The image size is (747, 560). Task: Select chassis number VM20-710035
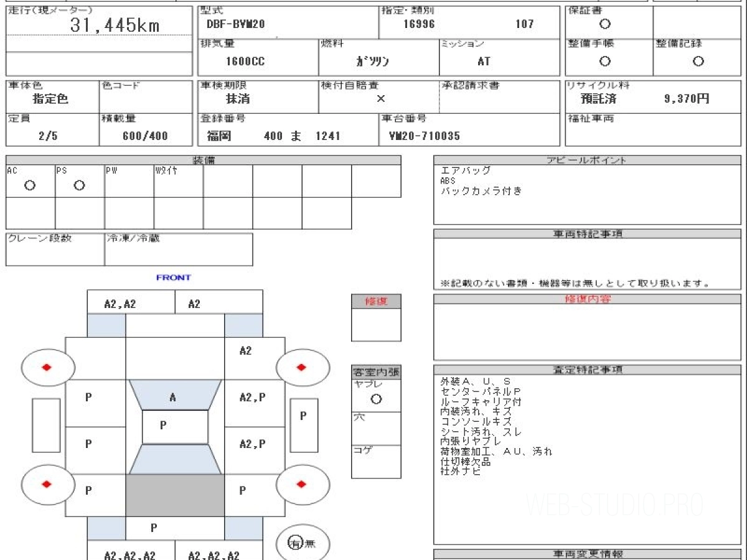[x=424, y=136]
